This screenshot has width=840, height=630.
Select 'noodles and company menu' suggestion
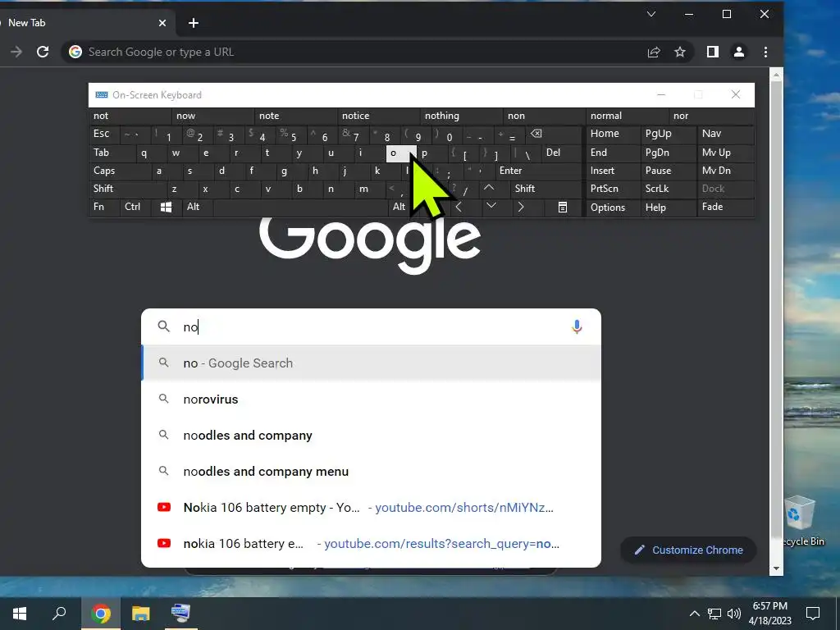371,472
